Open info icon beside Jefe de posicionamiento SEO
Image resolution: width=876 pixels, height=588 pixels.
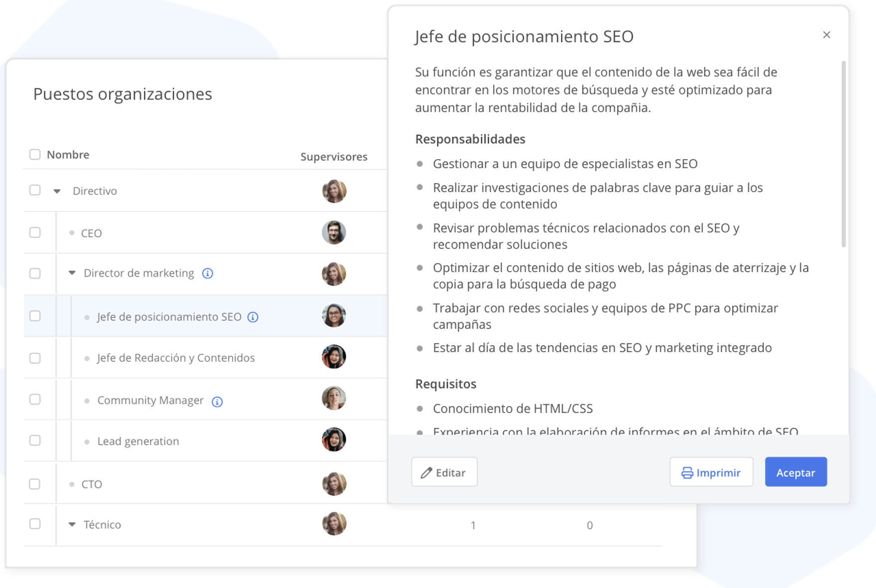click(x=253, y=317)
